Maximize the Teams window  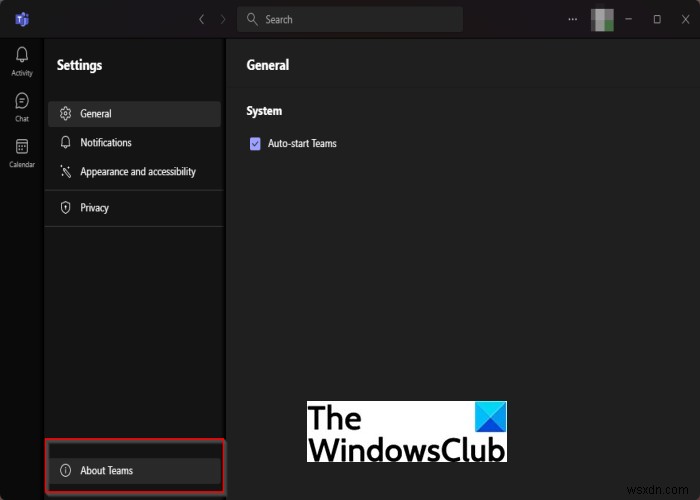click(x=657, y=19)
